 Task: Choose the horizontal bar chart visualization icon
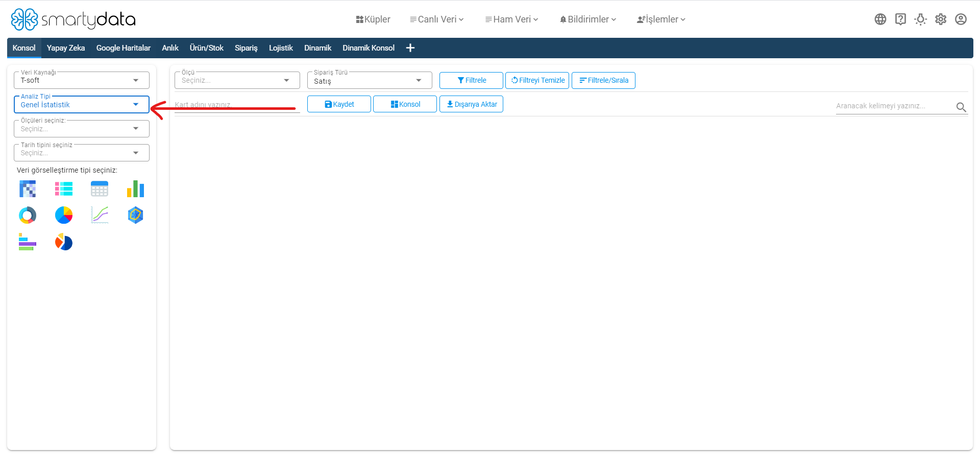tap(28, 242)
